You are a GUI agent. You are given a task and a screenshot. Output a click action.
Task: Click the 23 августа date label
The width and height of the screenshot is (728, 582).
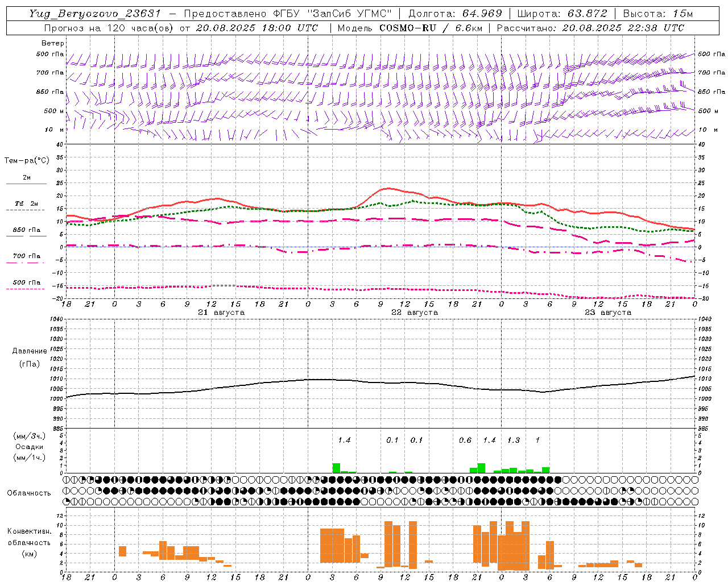608,313
